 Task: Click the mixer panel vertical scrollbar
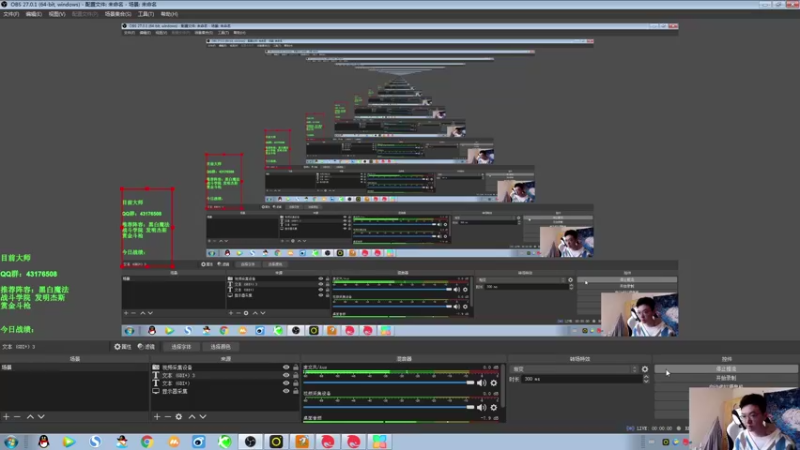tap(503, 392)
